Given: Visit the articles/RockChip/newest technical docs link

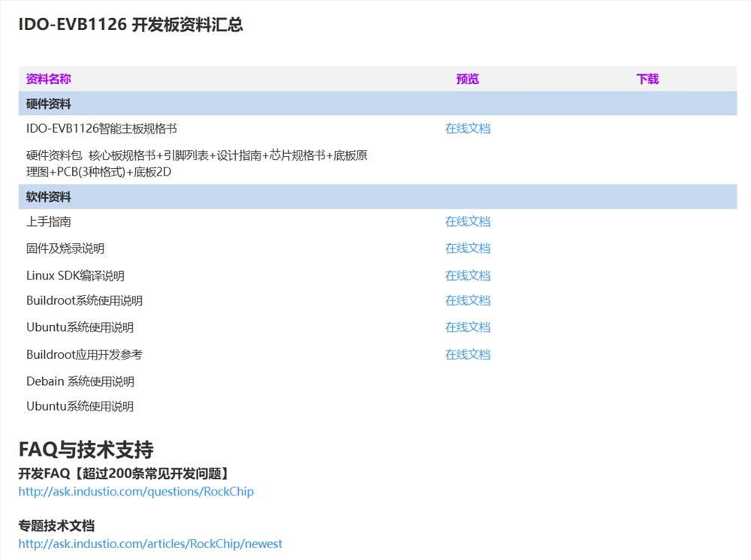Looking at the screenshot, I should point(150,543).
